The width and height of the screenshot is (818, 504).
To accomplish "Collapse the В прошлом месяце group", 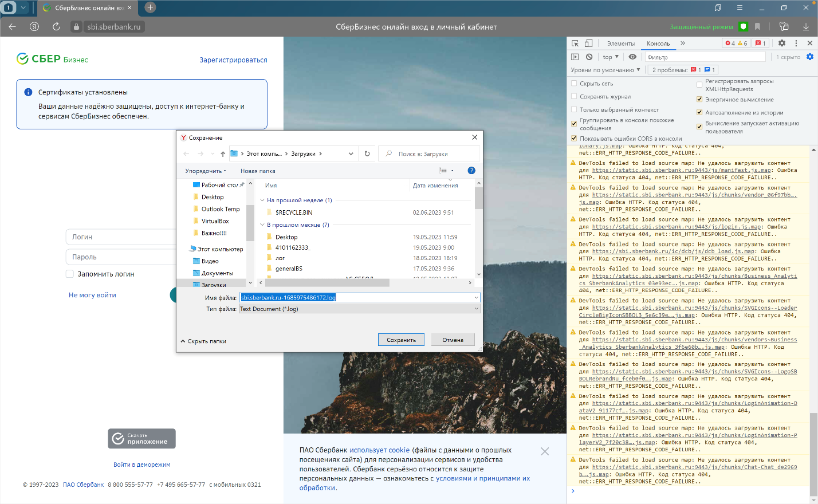I will click(263, 225).
